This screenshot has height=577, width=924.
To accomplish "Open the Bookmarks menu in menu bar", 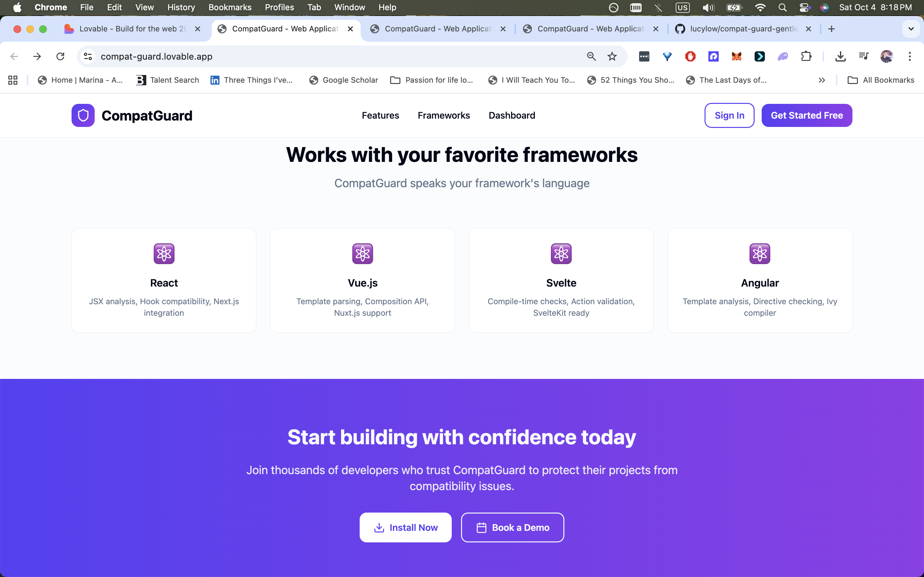I will point(229,7).
